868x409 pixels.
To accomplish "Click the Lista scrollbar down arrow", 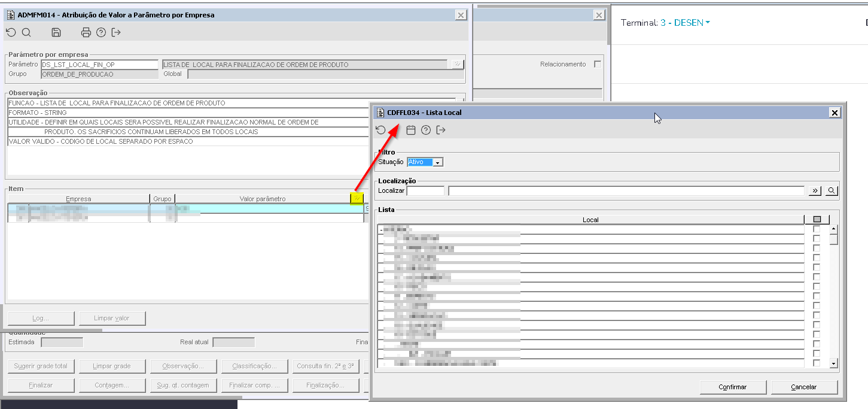I will (x=833, y=363).
